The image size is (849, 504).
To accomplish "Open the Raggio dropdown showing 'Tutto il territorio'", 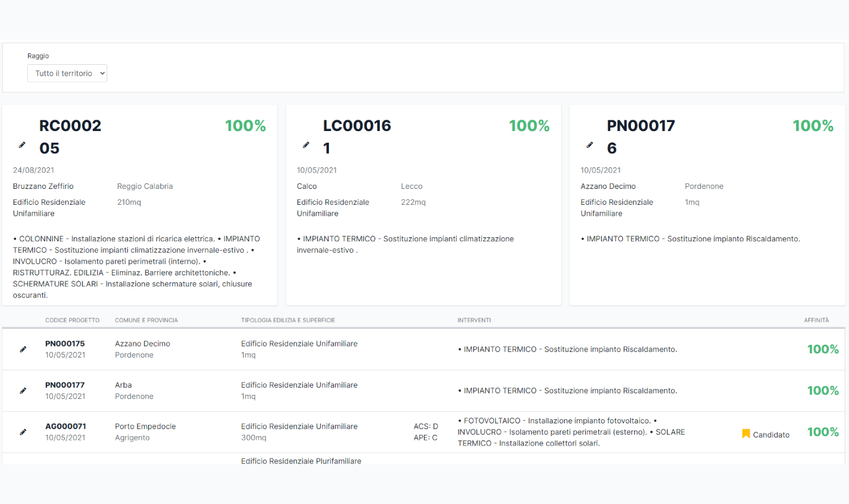I will (67, 73).
